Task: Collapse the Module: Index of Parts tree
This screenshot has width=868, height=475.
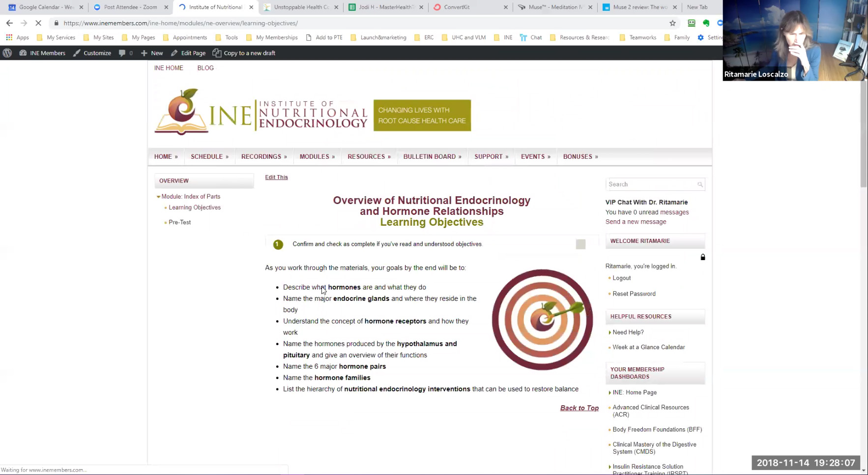Action: [158, 197]
